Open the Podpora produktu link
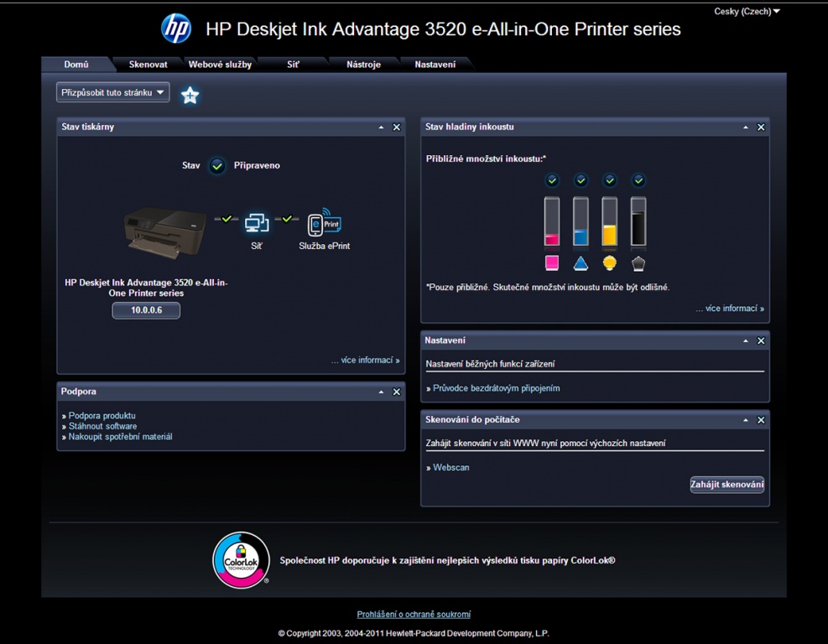This screenshot has width=828, height=644. tap(102, 416)
